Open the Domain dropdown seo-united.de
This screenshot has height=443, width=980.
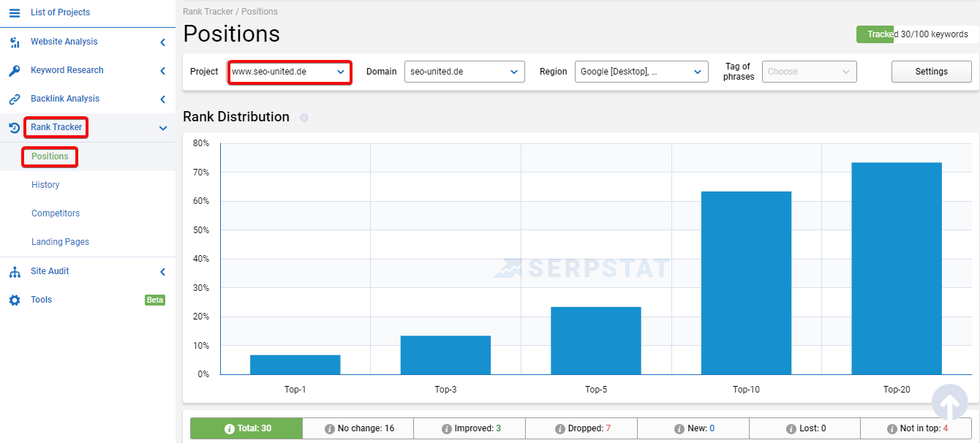(x=464, y=72)
